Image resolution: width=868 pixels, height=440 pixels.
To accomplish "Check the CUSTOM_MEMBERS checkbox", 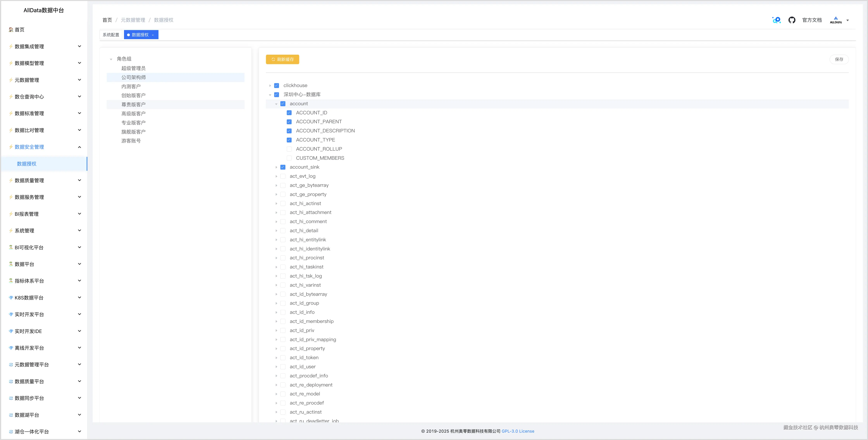I will (289, 158).
